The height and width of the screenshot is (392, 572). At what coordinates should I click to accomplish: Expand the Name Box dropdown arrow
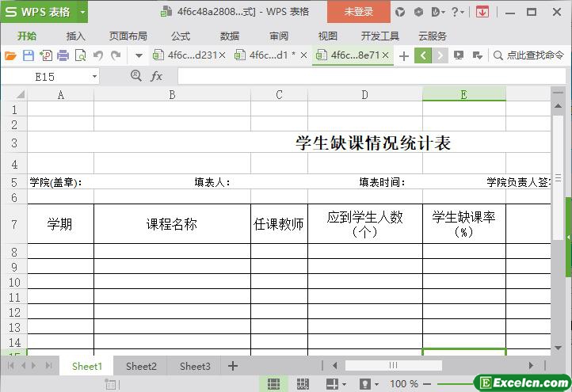pos(94,77)
